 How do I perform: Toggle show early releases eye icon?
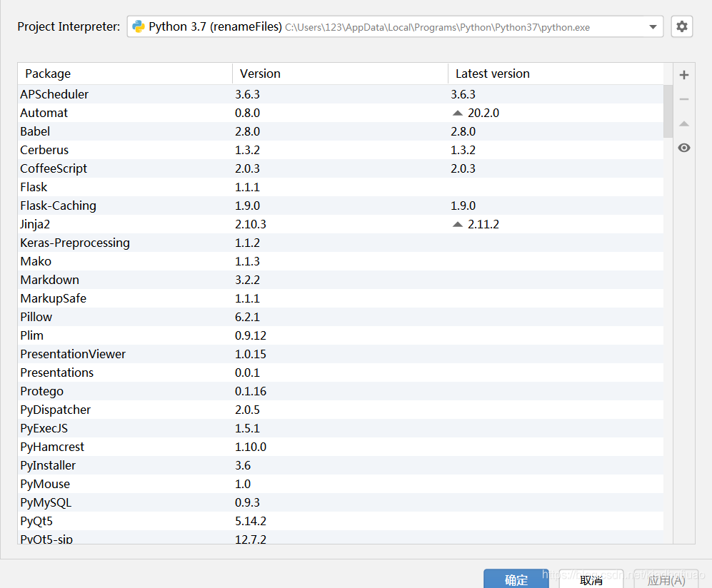click(x=684, y=148)
